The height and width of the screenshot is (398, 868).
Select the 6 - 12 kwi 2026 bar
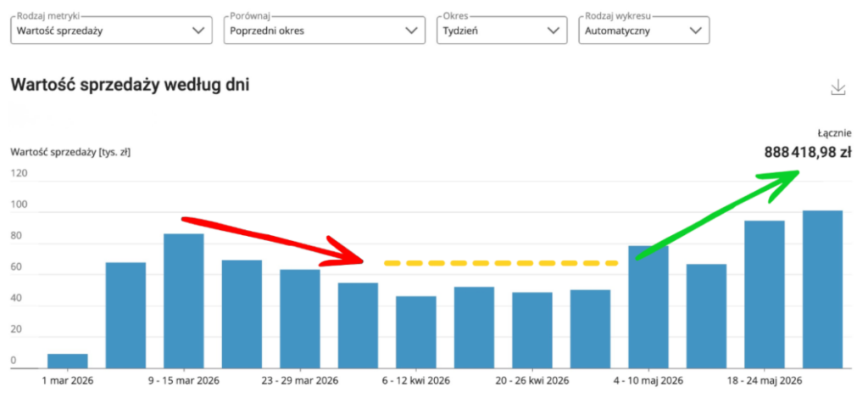point(415,332)
